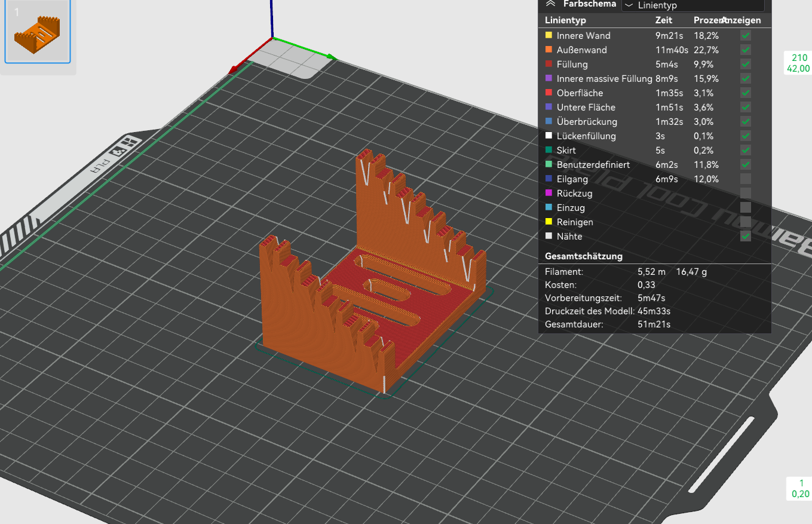Click the yellow Innere Wand color swatch

coord(549,35)
